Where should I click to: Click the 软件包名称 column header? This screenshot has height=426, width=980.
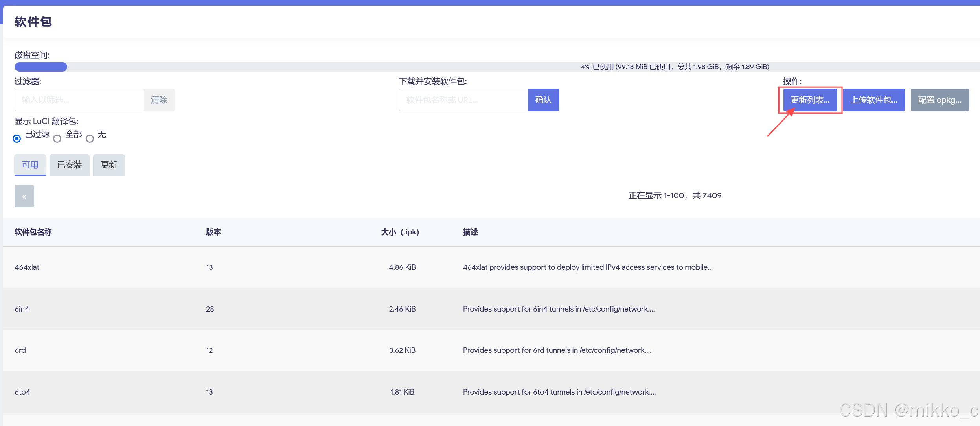click(33, 232)
